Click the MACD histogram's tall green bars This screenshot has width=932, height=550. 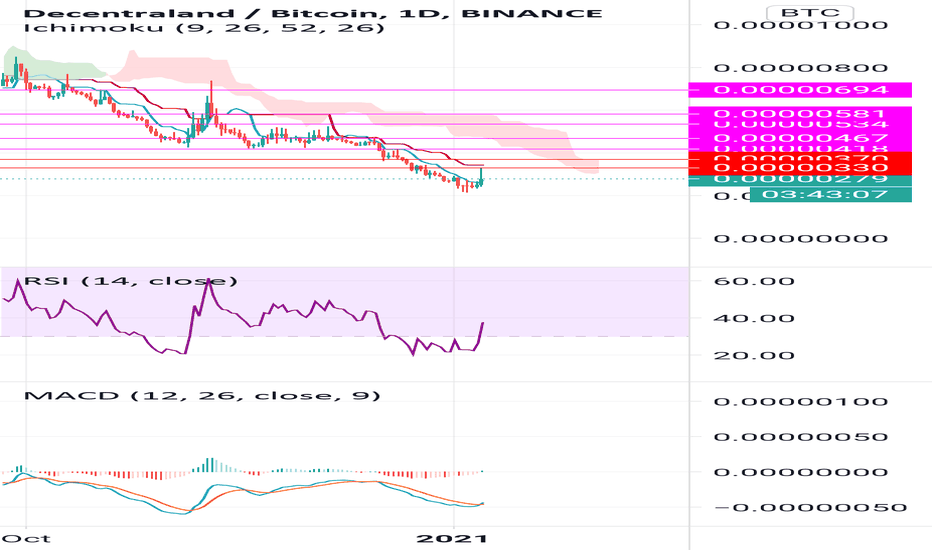(x=210, y=465)
